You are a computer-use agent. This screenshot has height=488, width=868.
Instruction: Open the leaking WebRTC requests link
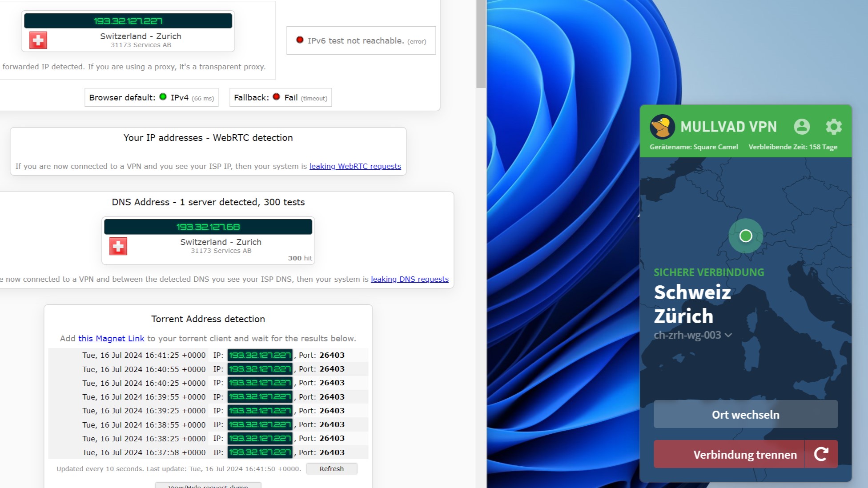355,166
